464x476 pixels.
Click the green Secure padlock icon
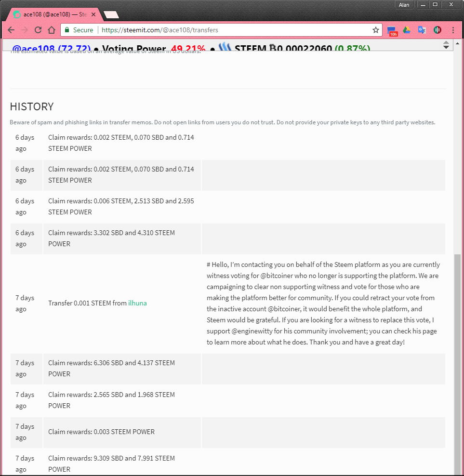pyautogui.click(x=67, y=30)
